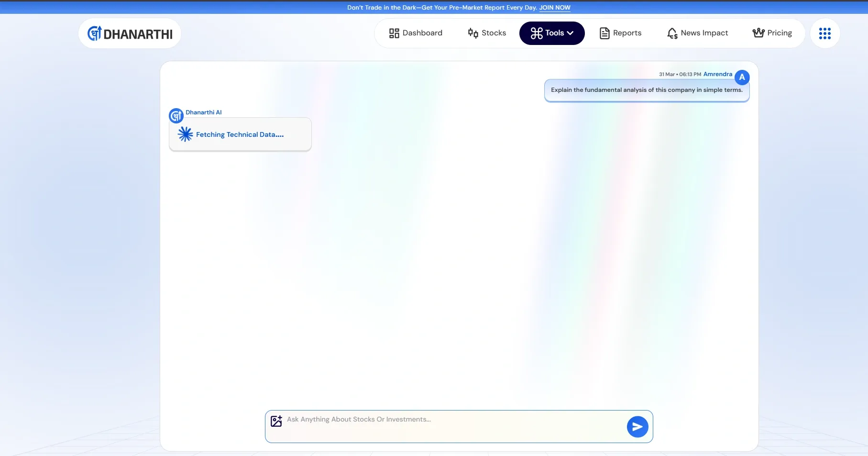868x456 pixels.
Task: Click the user avatar with letter A
Action: [x=742, y=77]
